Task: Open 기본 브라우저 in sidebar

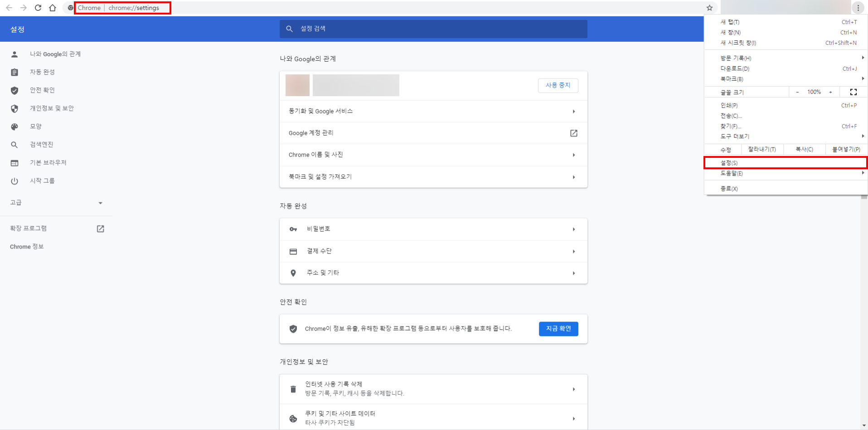Action: tap(48, 163)
